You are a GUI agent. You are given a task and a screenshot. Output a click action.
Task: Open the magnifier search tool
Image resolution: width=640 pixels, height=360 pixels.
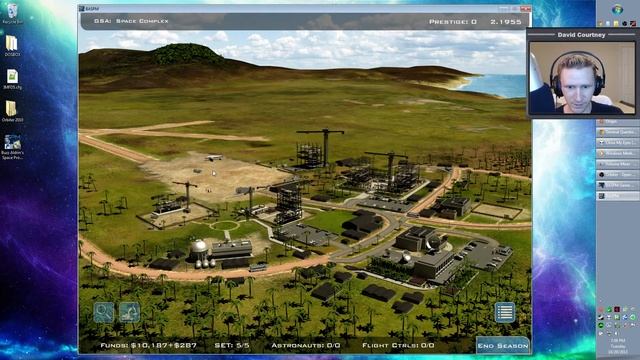104,313
